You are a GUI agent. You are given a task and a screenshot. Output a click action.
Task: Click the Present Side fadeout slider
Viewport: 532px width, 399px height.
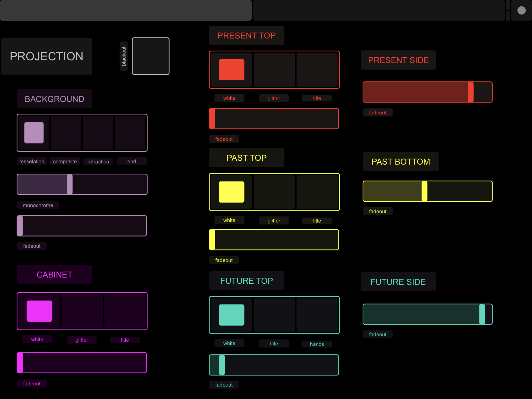pyautogui.click(x=427, y=92)
